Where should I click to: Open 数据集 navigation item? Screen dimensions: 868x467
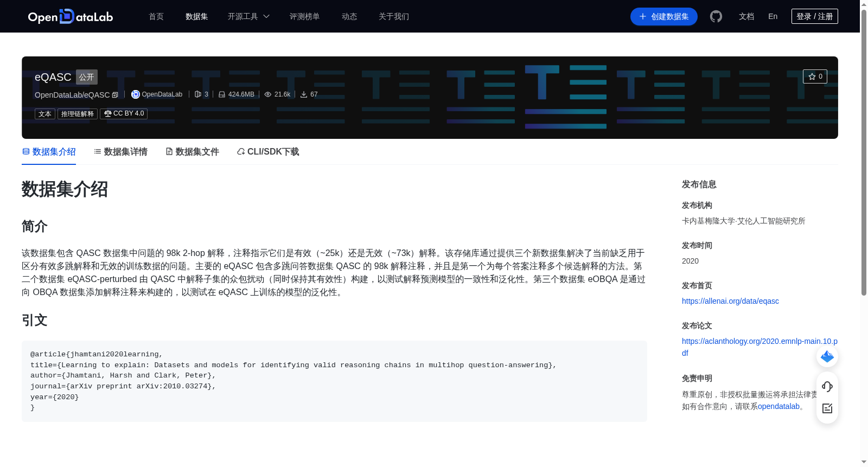tap(196, 16)
